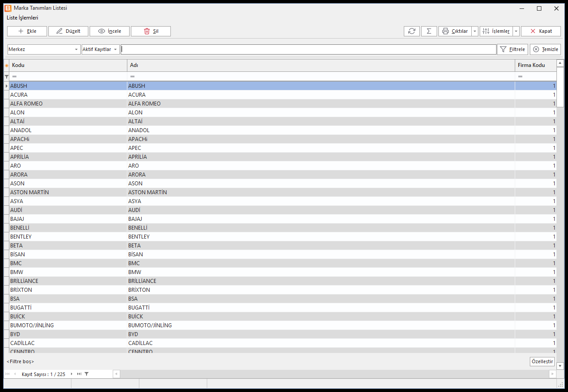568x392 pixels.
Task: Open the Çıktılar print button
Action: (x=455, y=31)
